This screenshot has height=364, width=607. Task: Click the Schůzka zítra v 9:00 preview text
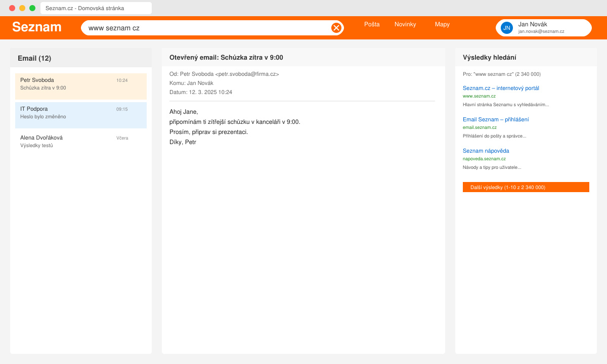(43, 88)
